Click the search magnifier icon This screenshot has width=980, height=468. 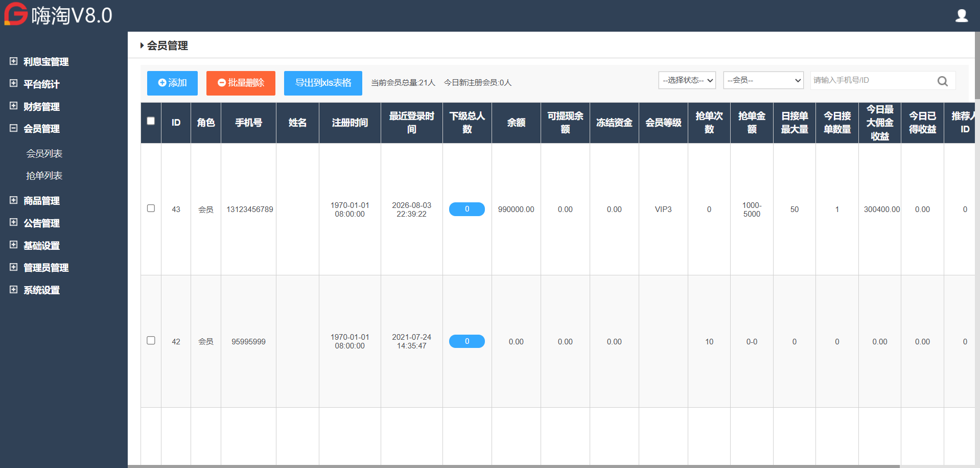pyautogui.click(x=943, y=81)
